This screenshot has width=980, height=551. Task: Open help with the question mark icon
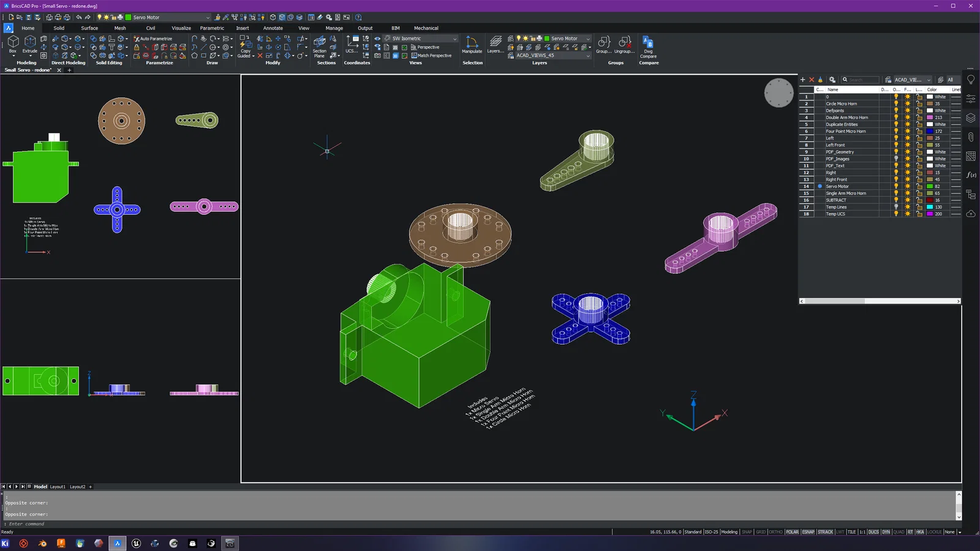click(x=358, y=17)
